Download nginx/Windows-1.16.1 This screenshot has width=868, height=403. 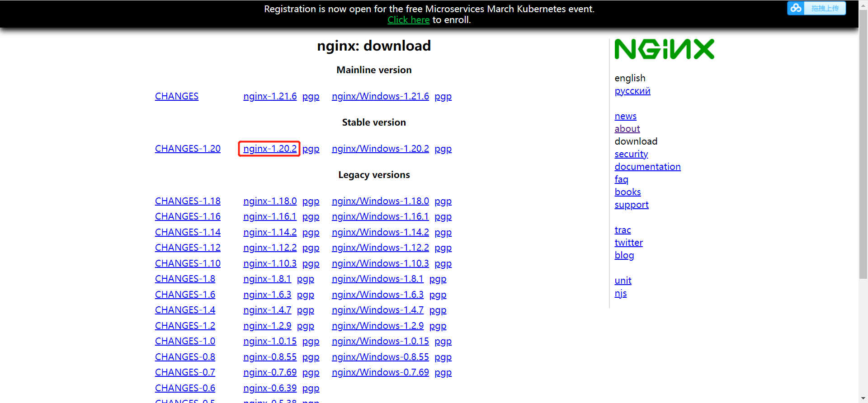click(380, 216)
